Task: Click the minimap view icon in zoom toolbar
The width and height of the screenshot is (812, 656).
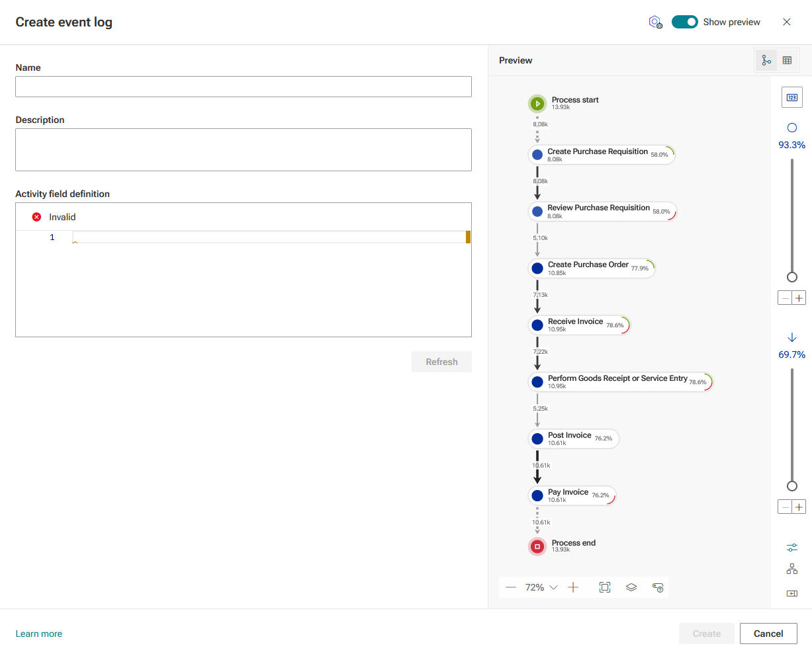Action: click(x=658, y=587)
